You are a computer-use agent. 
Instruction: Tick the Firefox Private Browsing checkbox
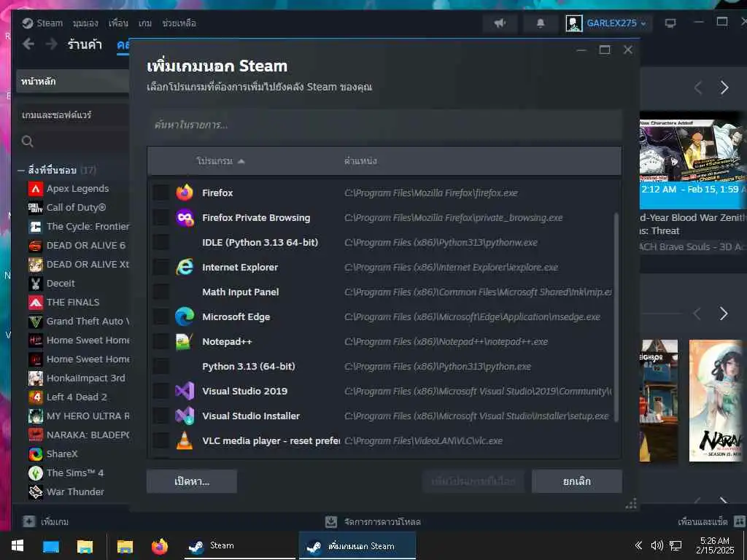pos(160,217)
